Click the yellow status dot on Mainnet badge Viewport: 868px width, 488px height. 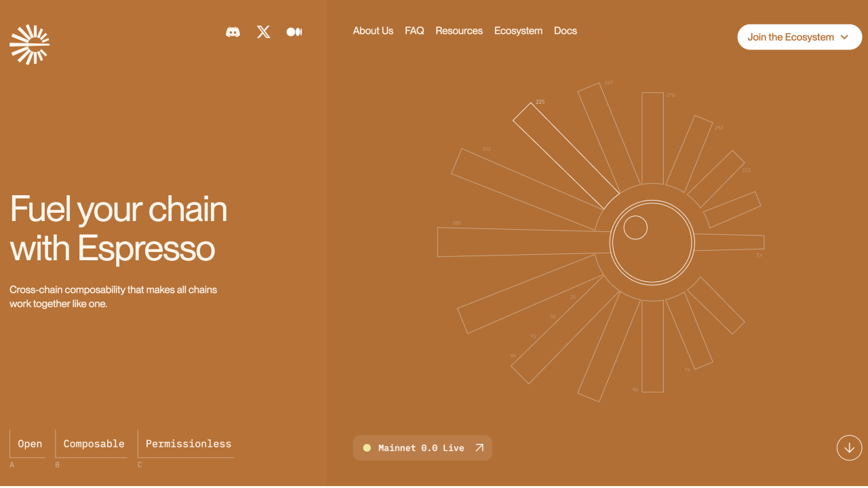pyautogui.click(x=367, y=447)
